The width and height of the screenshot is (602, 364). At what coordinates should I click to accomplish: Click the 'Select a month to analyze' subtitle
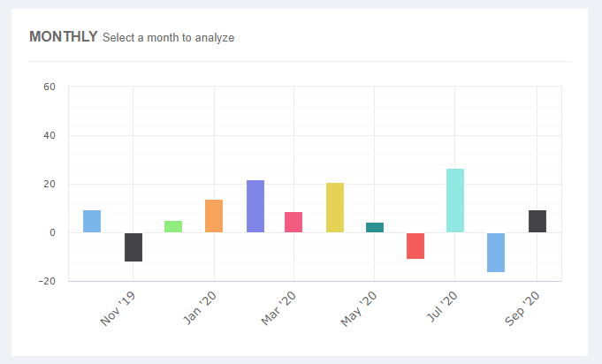[x=168, y=38]
